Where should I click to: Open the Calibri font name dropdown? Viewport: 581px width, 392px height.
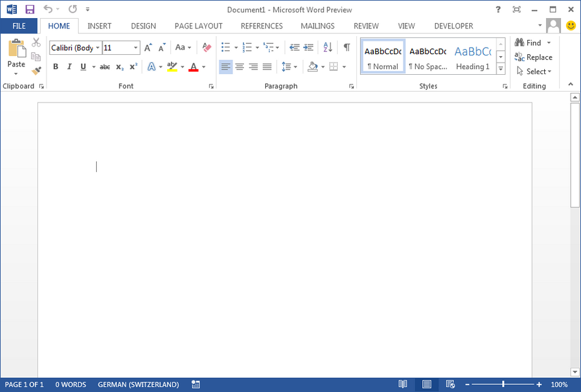97,48
